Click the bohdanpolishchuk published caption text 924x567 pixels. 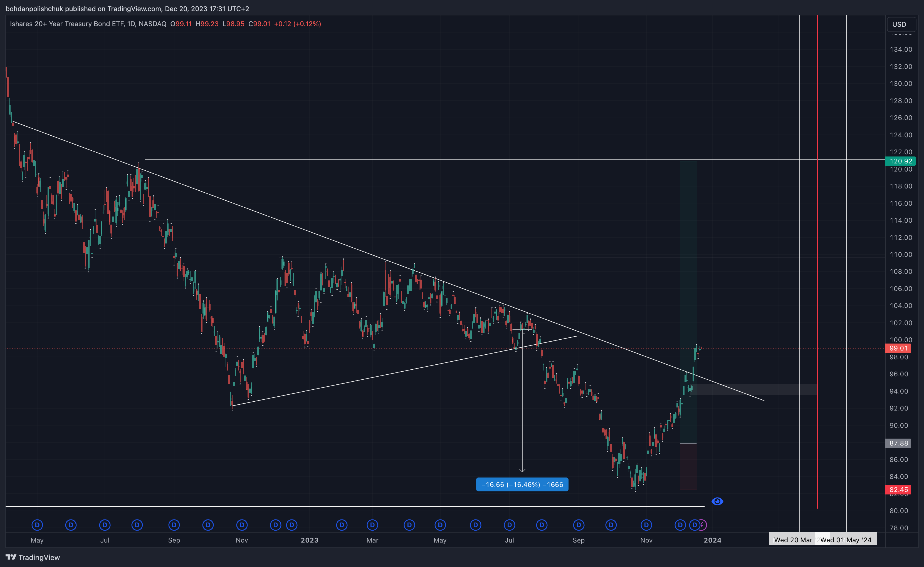point(127,9)
